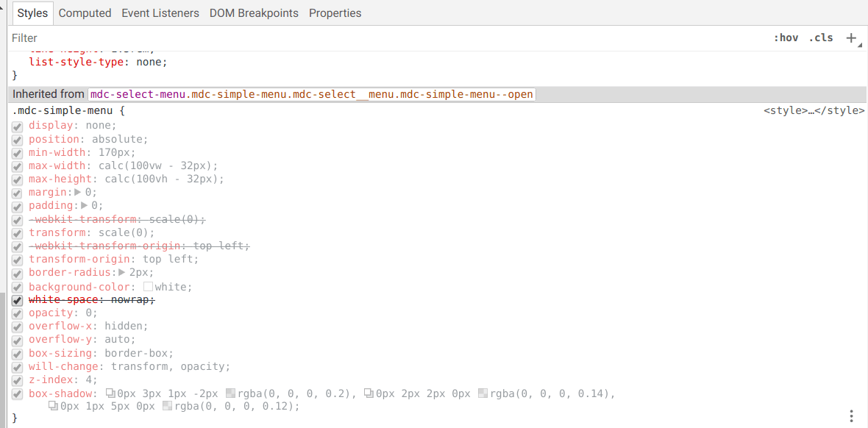This screenshot has width=868, height=428.
Task: Open the white background-color swatch
Action: point(148,287)
